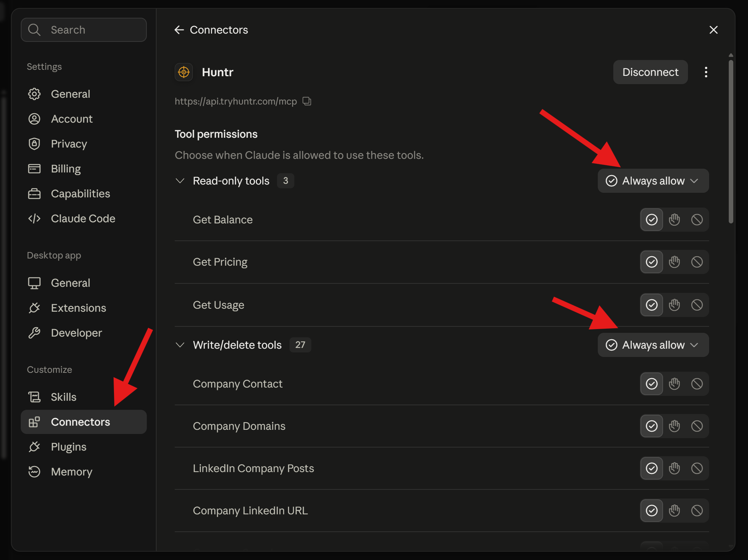Block the LinkedIn Company Posts tool
748x560 pixels.
[x=697, y=468]
